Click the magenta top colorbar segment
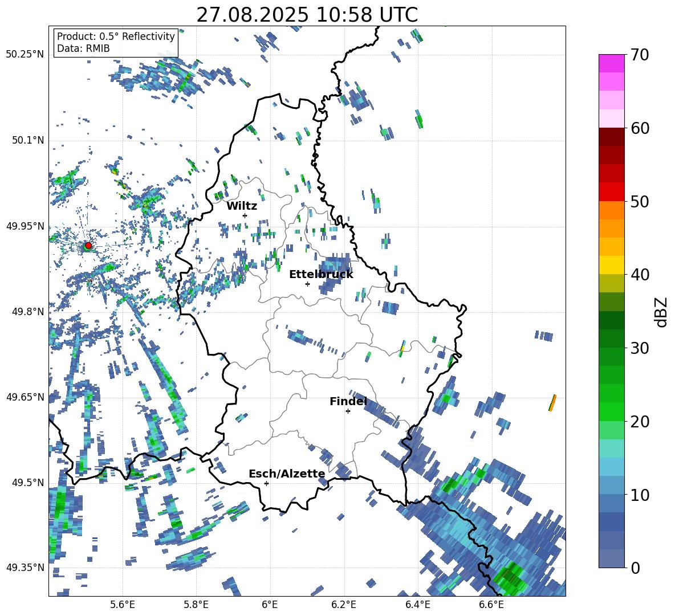Image resolution: width=675 pixels, height=616 pixels. pyautogui.click(x=611, y=63)
